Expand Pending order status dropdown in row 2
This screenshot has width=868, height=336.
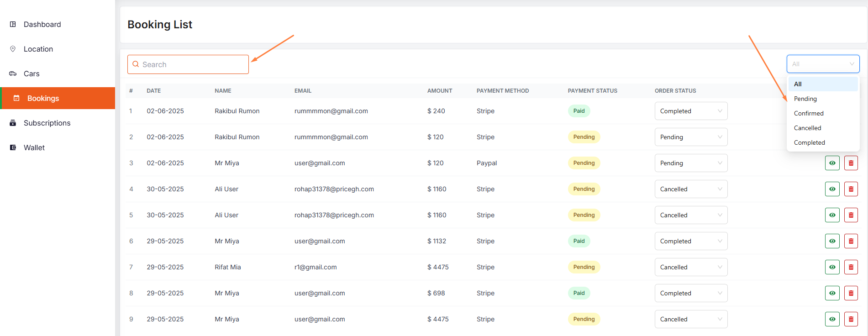point(690,137)
